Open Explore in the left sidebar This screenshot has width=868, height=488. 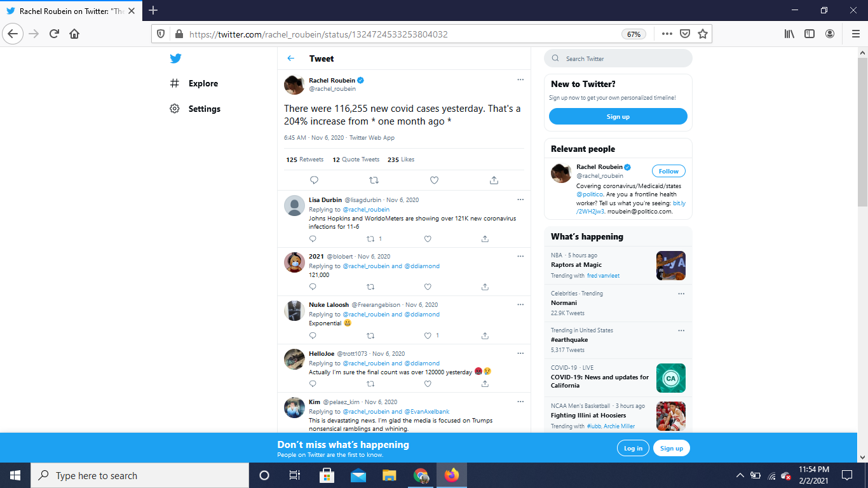(x=203, y=83)
